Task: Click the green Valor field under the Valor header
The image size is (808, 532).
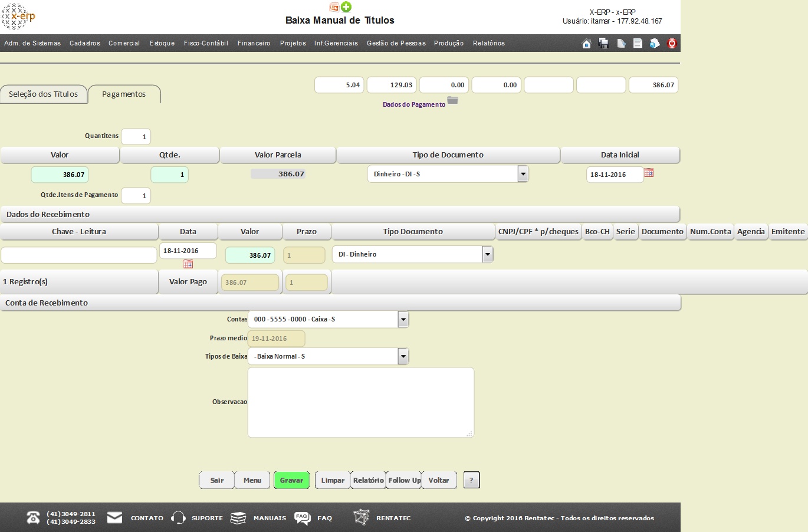Action: [60, 175]
